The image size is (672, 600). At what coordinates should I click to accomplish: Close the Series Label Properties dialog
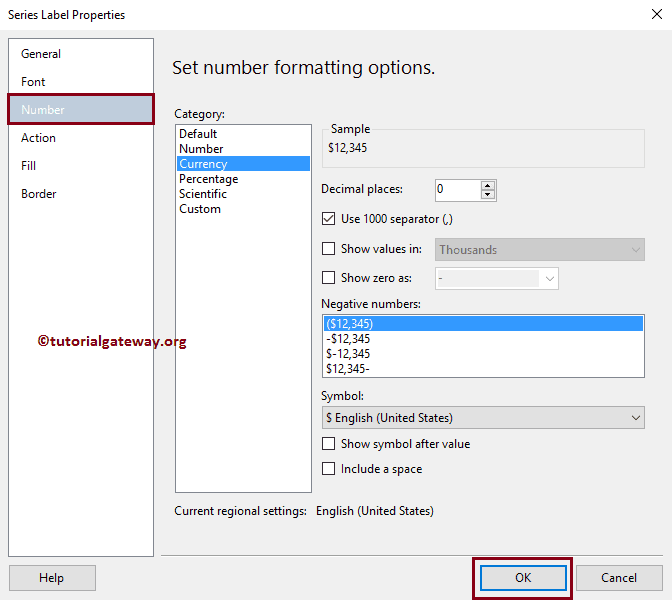coord(649,15)
